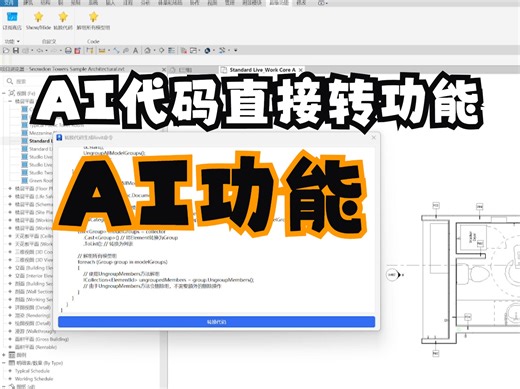Expand the 三维视图 (3D Coo… group
Screen dimensions: 520x389
point(10,252)
